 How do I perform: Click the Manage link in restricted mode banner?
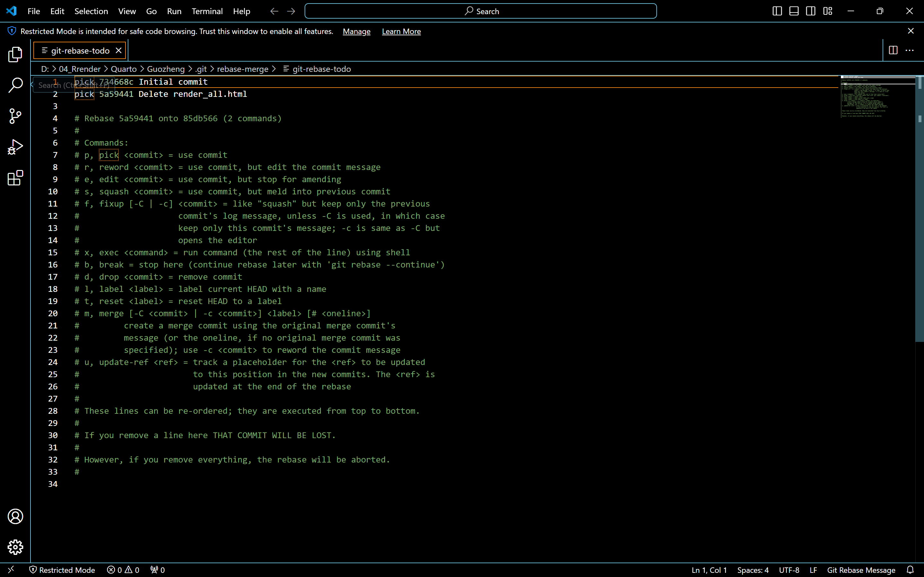click(x=356, y=31)
